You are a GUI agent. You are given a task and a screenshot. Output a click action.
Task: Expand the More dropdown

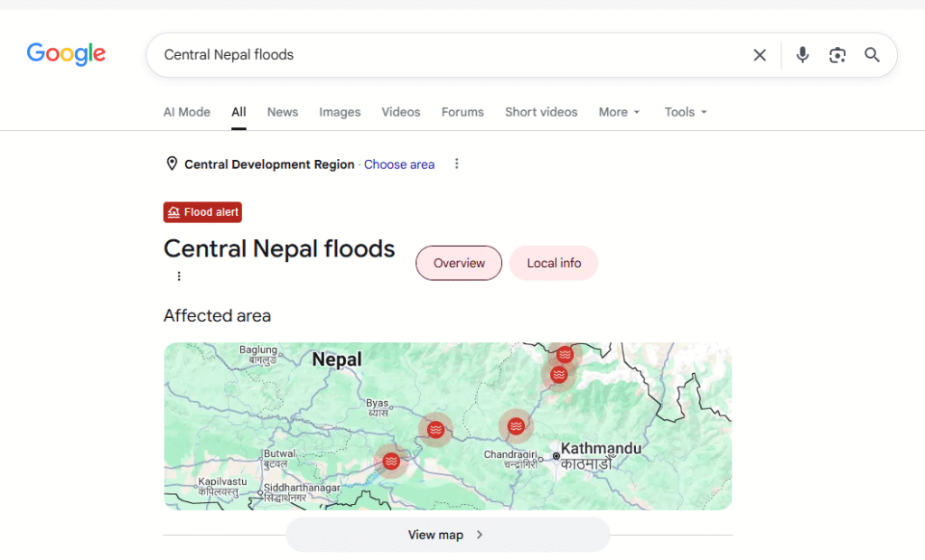tap(619, 112)
